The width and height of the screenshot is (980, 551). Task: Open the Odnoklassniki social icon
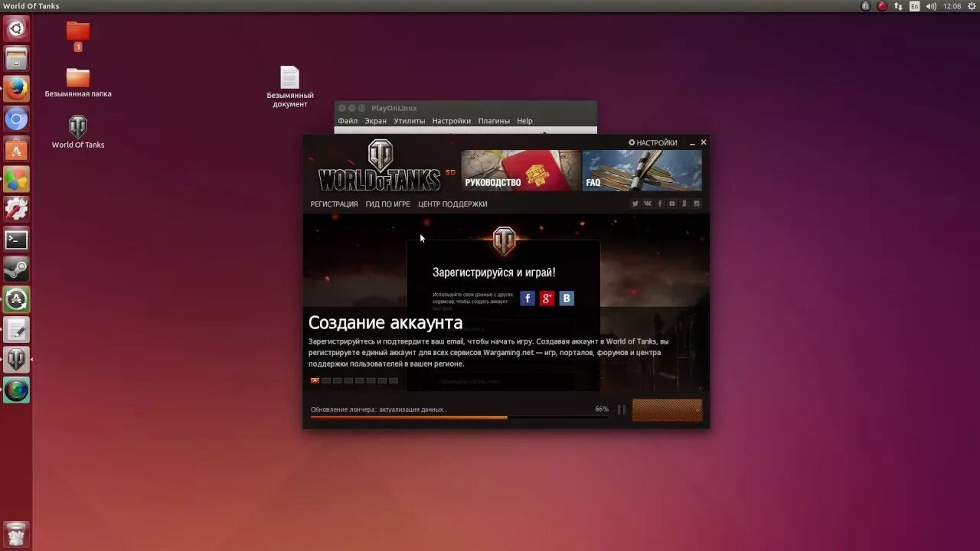pos(684,204)
